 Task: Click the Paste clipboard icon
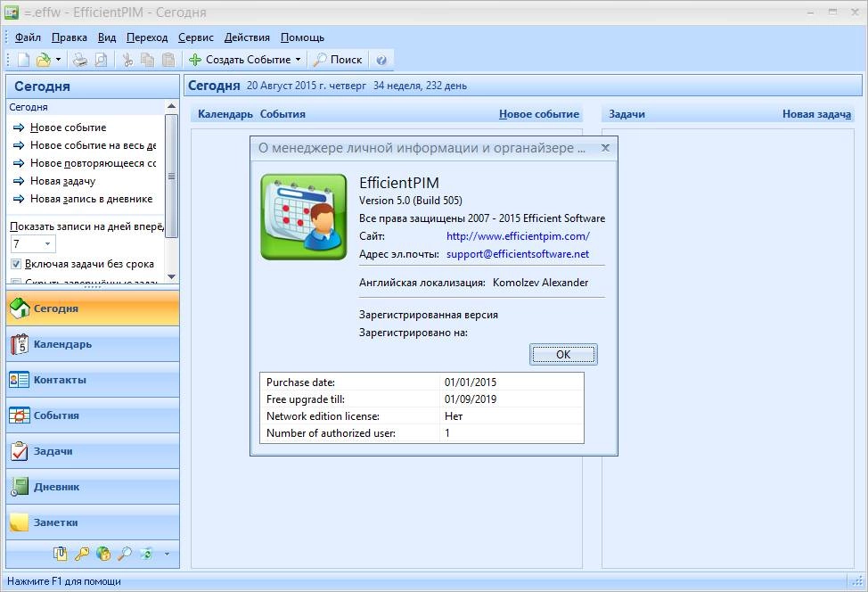[168, 59]
